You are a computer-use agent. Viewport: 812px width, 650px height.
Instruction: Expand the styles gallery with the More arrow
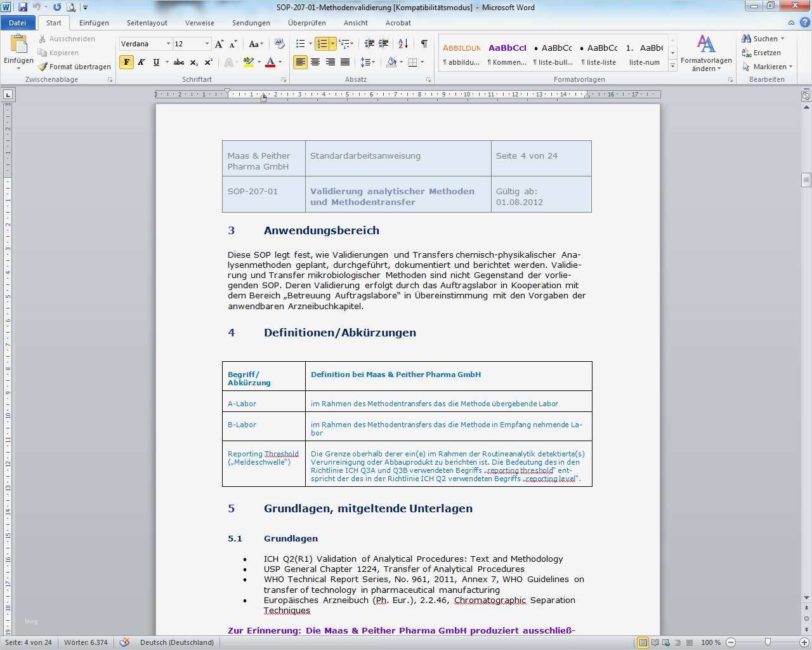672,66
